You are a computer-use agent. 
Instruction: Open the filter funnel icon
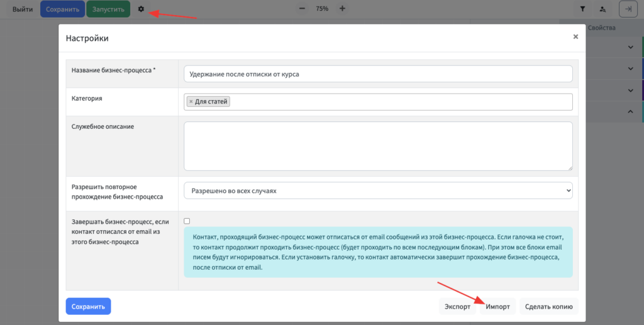point(582,9)
